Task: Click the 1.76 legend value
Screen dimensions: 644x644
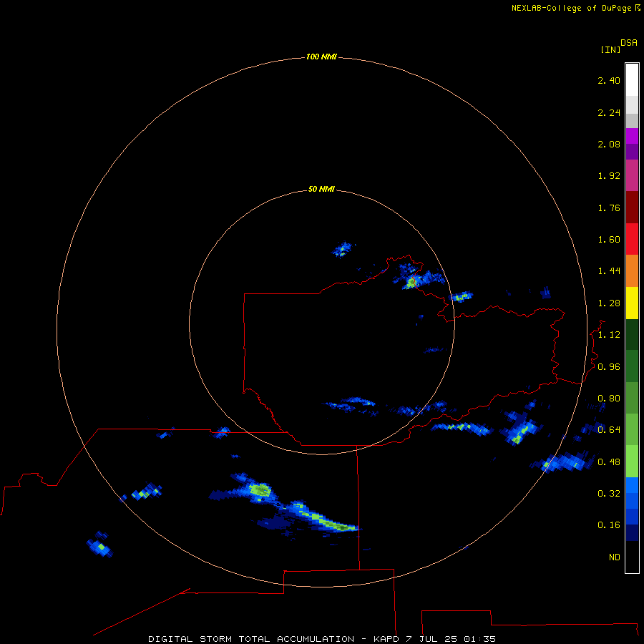Action: click(x=609, y=208)
